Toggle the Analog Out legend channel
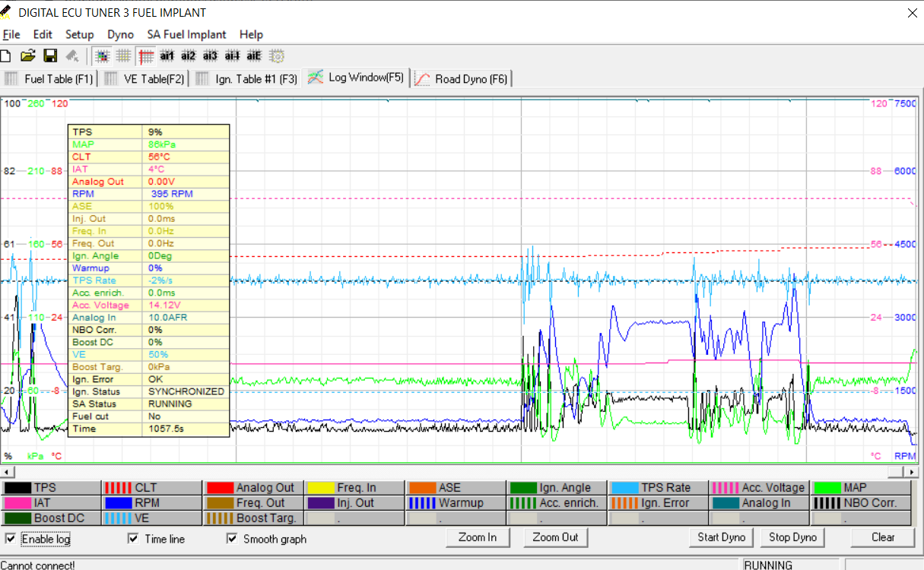 [x=252, y=488]
